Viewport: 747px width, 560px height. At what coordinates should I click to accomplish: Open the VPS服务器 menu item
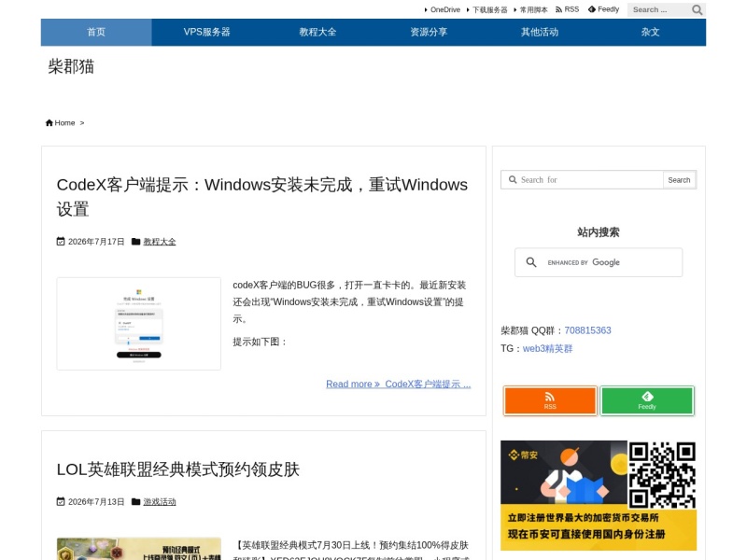[206, 33]
